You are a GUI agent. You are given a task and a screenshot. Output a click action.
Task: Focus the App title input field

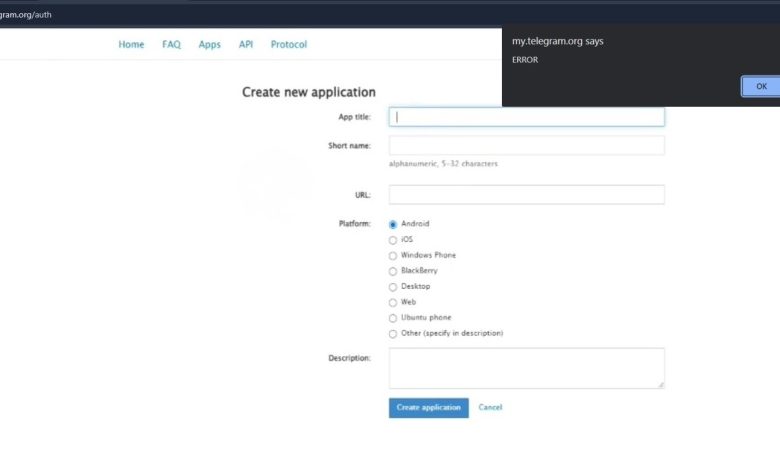coord(526,117)
